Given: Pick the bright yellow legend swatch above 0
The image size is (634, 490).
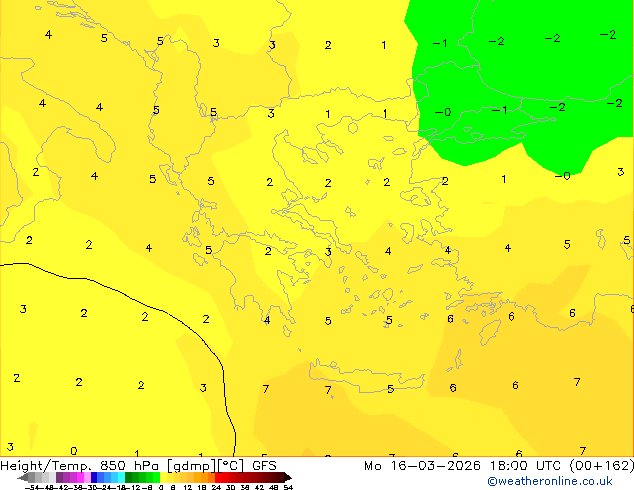Looking at the screenshot, I should point(163,478).
